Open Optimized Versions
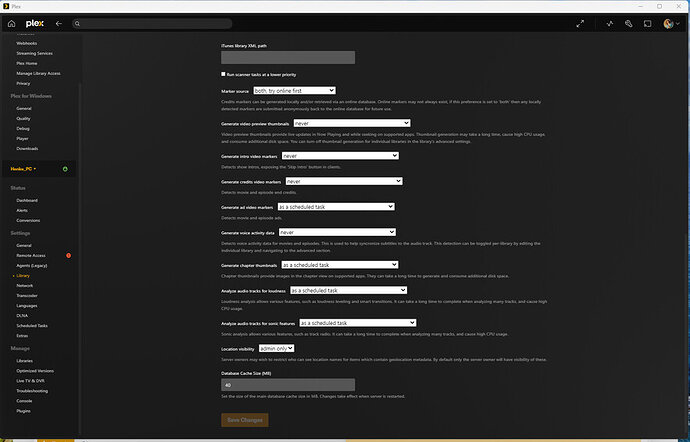The height and width of the screenshot is (442, 690). pos(35,371)
